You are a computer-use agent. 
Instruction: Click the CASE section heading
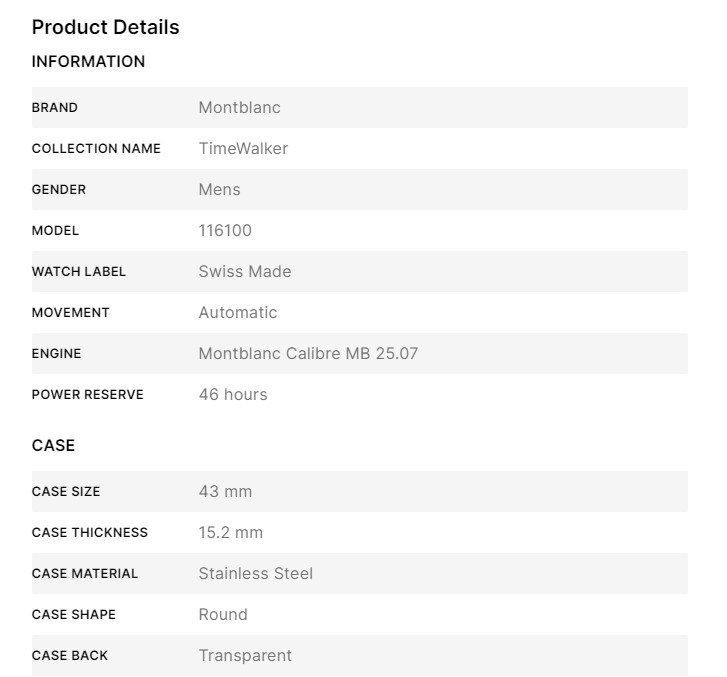[53, 446]
